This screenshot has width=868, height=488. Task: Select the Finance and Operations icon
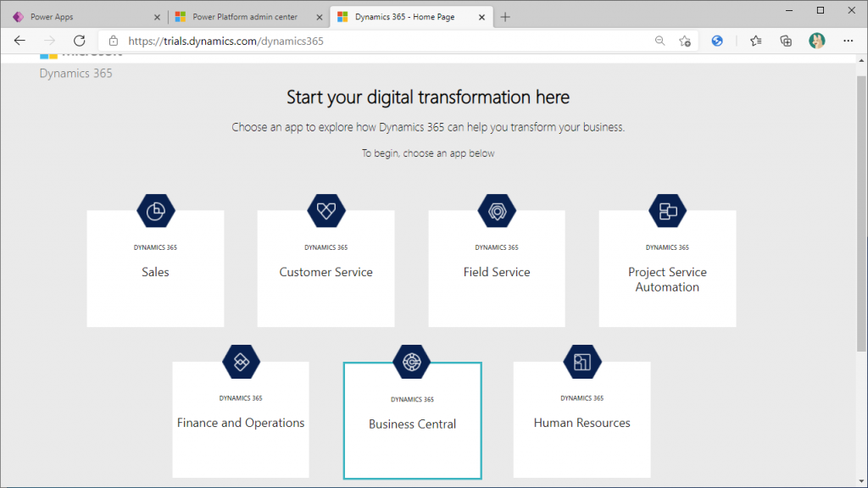tap(241, 362)
